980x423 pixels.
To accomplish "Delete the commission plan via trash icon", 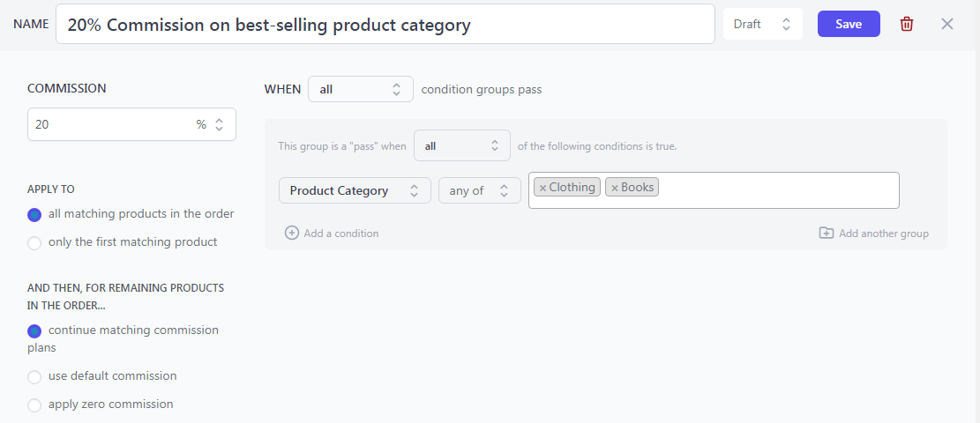I will [x=906, y=25].
